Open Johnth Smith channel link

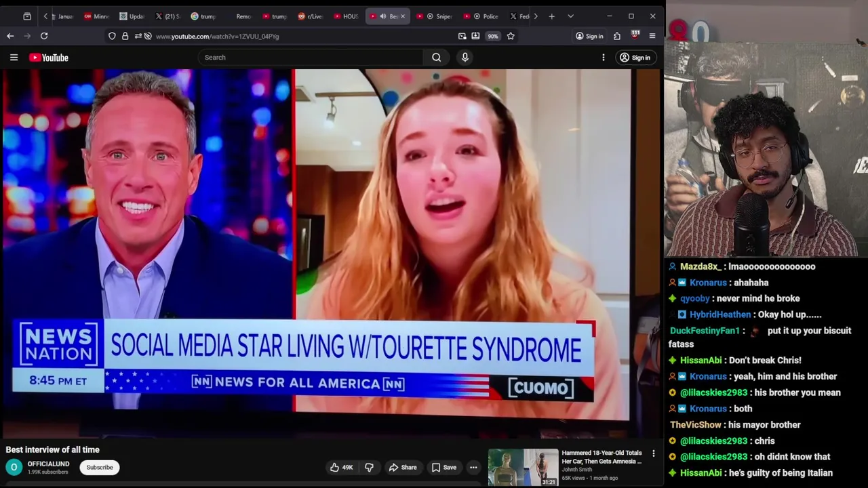pyautogui.click(x=577, y=470)
